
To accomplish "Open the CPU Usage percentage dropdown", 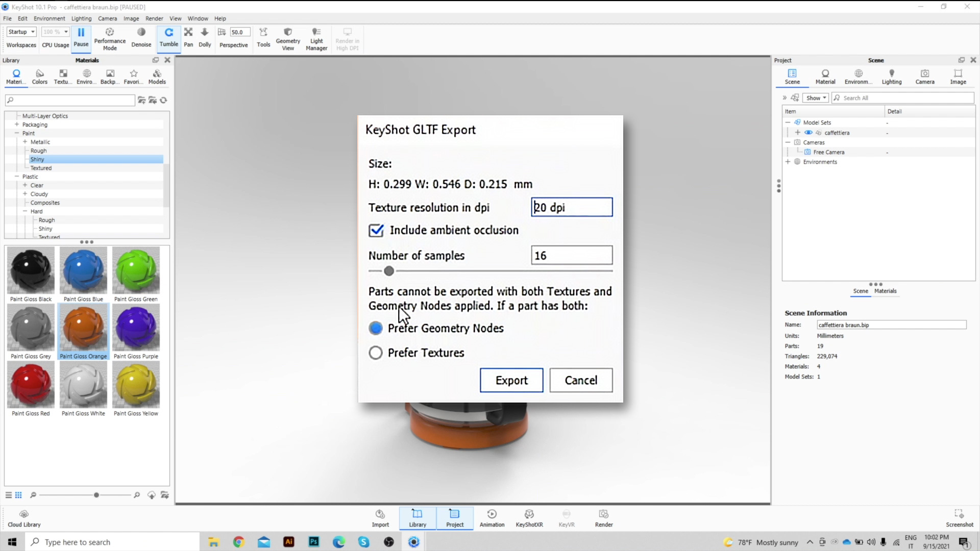I will [55, 32].
